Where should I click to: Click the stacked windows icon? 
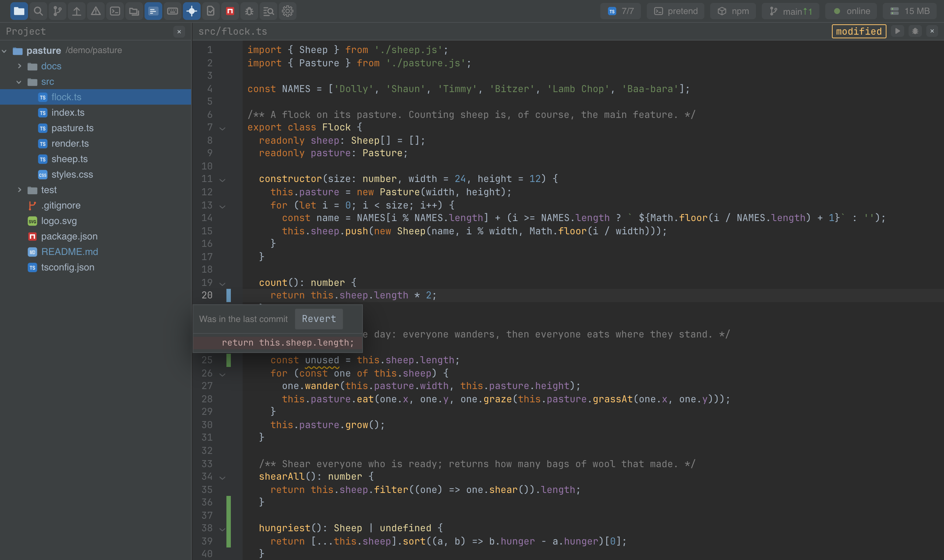coord(134,11)
